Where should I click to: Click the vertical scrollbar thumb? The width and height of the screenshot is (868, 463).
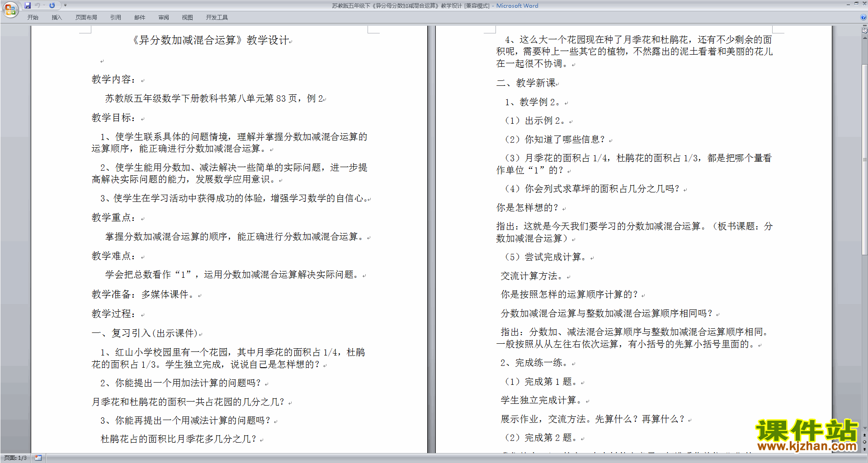click(x=864, y=160)
